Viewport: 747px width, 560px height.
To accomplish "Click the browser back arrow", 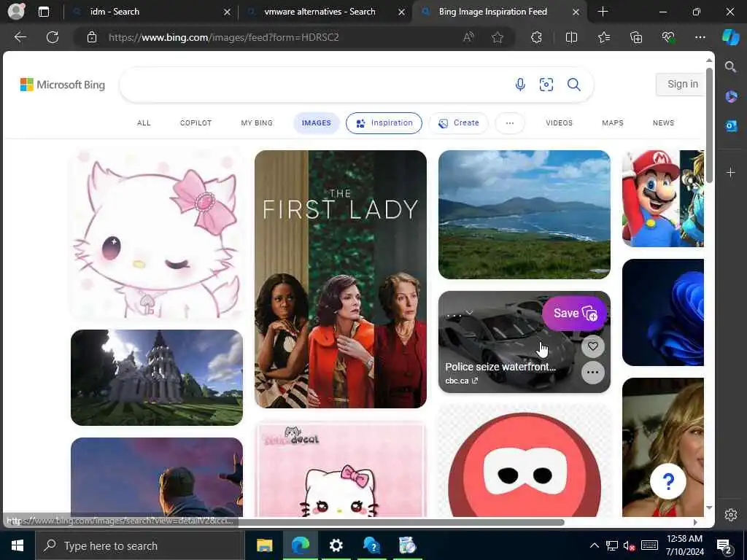I will tap(20, 37).
